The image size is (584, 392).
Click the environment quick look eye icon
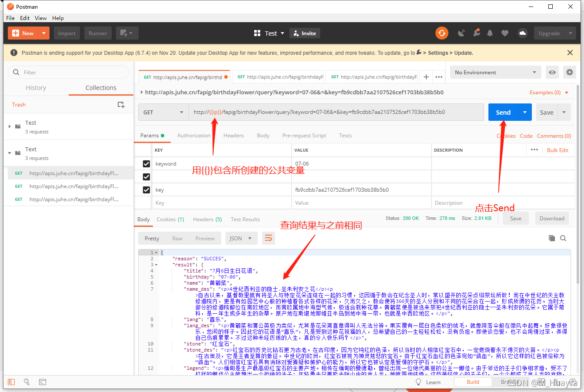(552, 73)
